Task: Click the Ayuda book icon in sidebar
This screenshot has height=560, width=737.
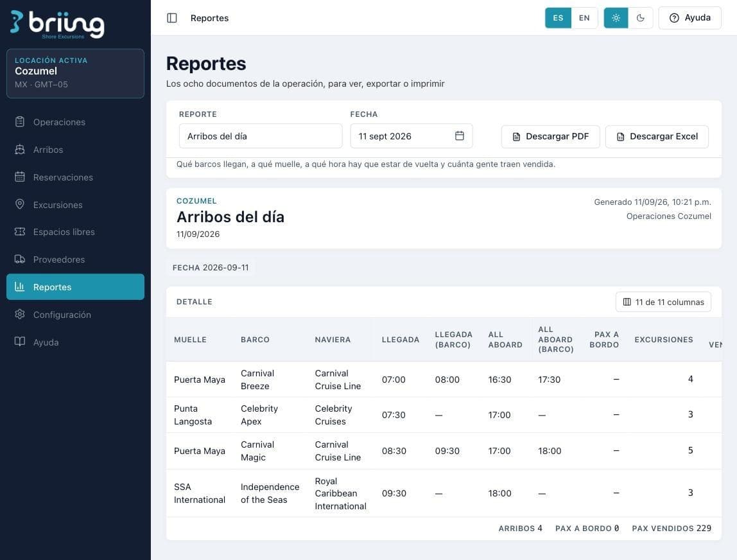Action: coord(20,342)
